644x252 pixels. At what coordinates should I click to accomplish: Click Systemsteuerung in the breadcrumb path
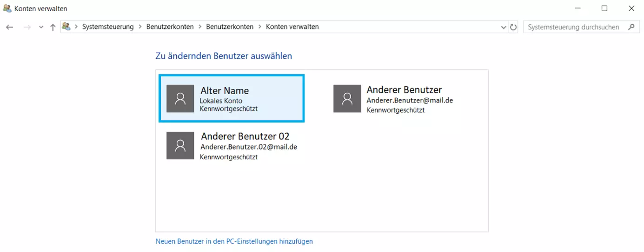pyautogui.click(x=108, y=27)
